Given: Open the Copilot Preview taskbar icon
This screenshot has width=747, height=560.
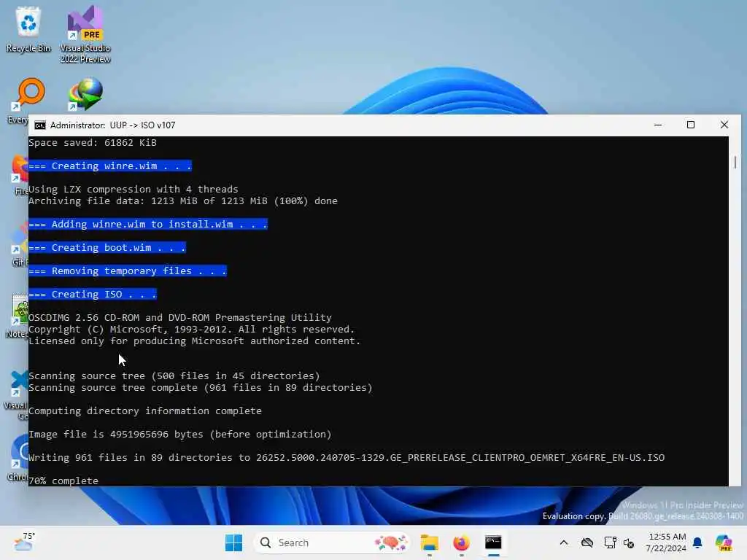Looking at the screenshot, I should click(724, 542).
